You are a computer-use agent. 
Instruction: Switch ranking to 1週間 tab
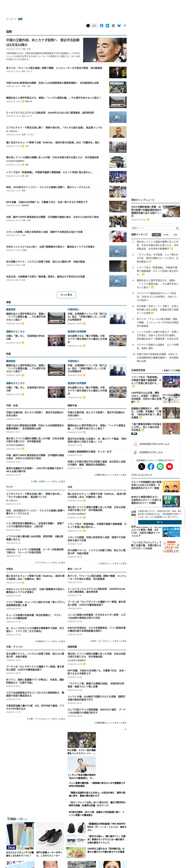tap(175, 235)
